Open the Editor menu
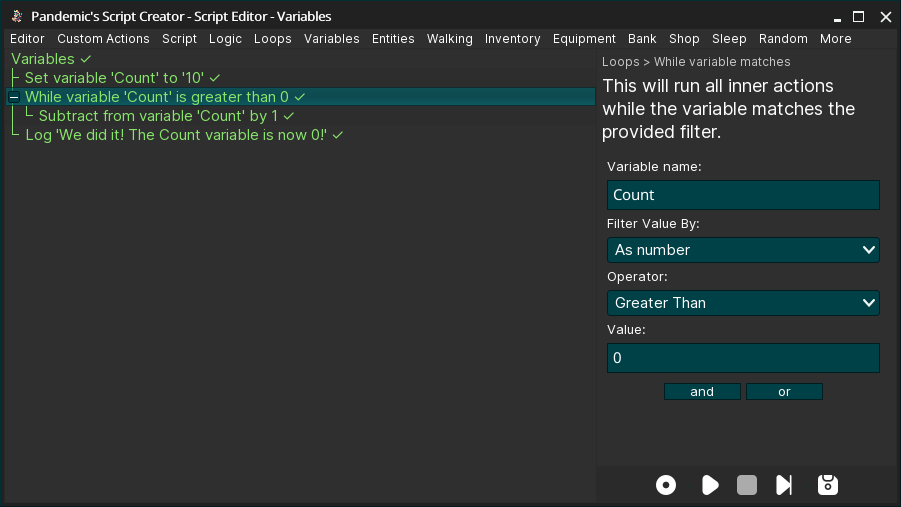Screen dimensions: 901x507 [x=27, y=39]
